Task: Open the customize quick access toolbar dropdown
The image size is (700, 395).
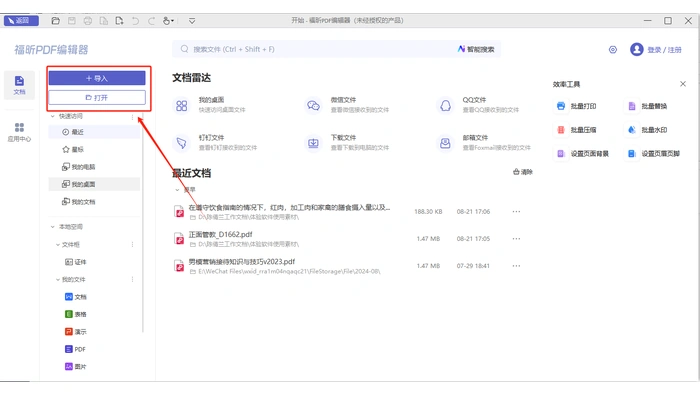Action: click(x=192, y=21)
